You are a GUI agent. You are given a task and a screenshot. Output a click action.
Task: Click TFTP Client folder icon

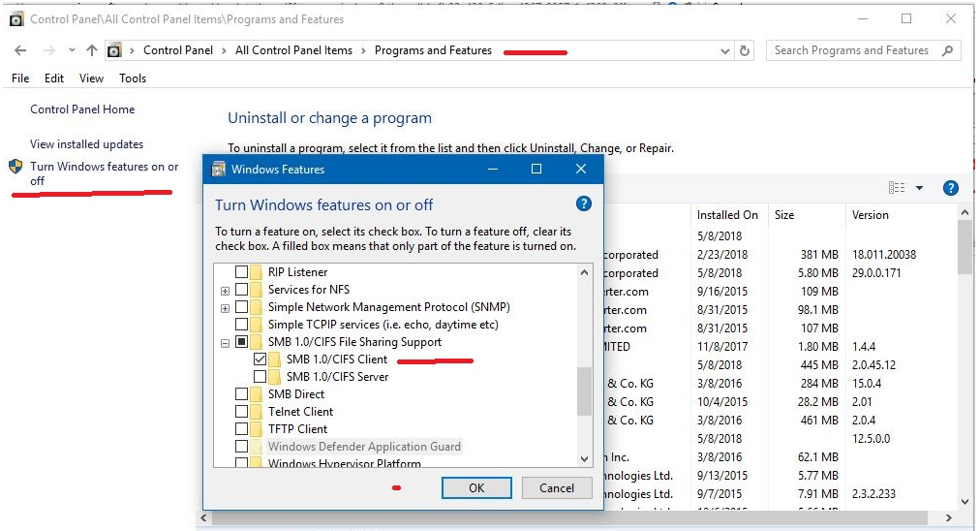click(x=257, y=429)
